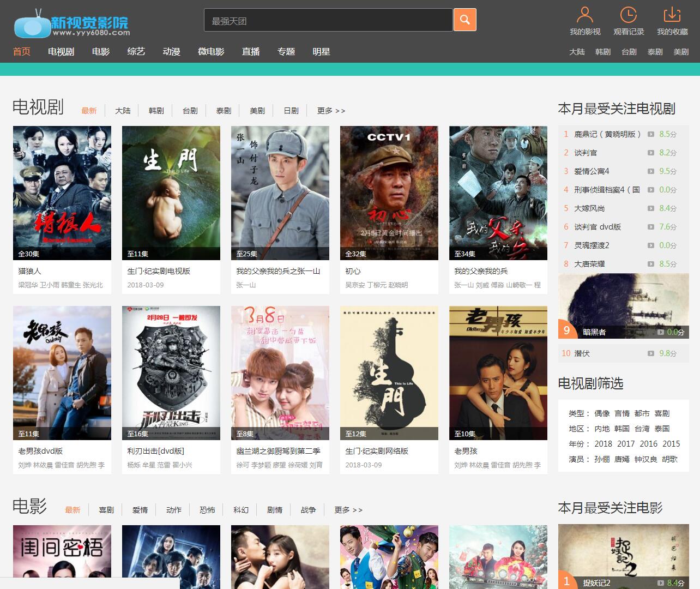Open 明星 navigation menu item
The image size is (700, 589).
pyautogui.click(x=321, y=52)
